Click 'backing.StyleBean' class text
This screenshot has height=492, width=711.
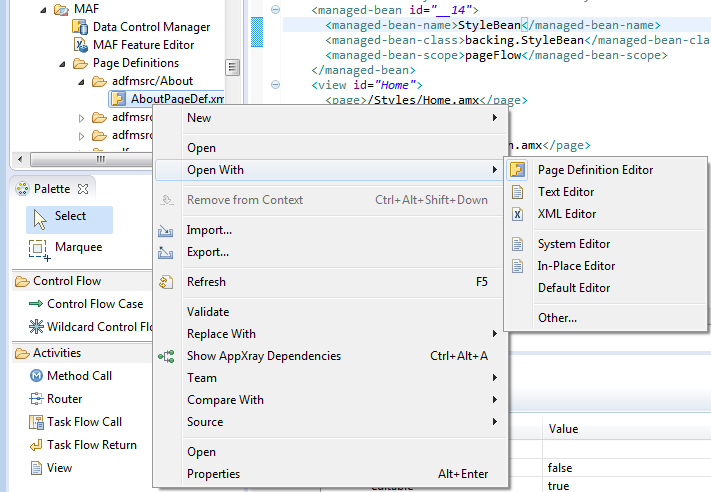[525, 40]
